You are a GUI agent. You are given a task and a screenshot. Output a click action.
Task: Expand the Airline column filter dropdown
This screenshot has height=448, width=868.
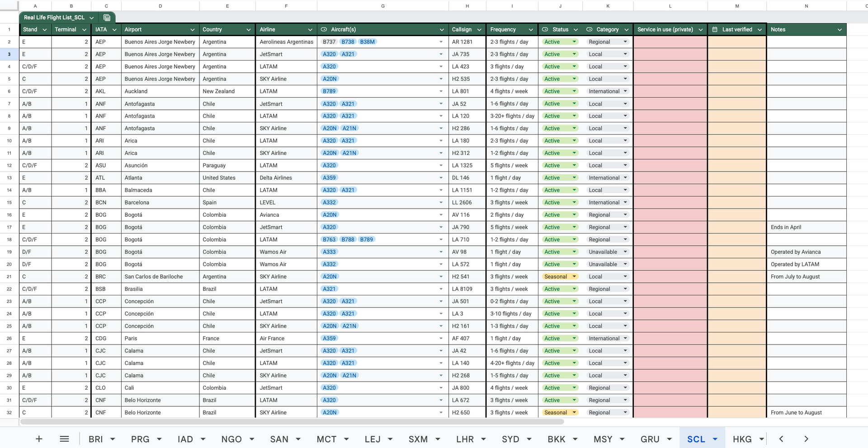pos(310,30)
